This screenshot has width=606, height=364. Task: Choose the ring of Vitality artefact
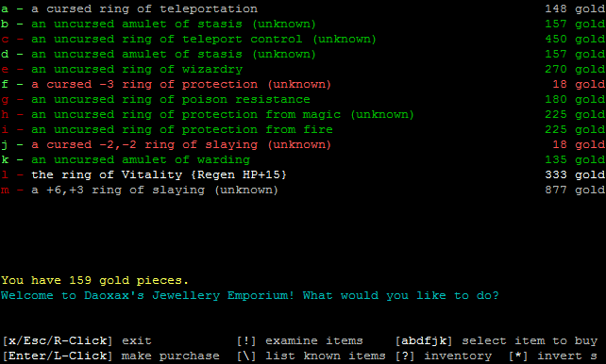[x=303, y=174]
